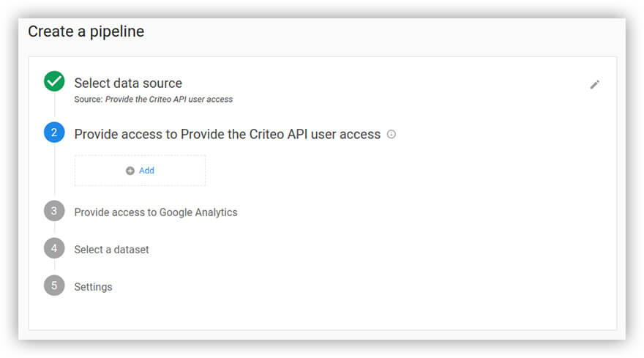Open the 'Select data source' step heading
This screenshot has width=644, height=358.
[x=128, y=83]
